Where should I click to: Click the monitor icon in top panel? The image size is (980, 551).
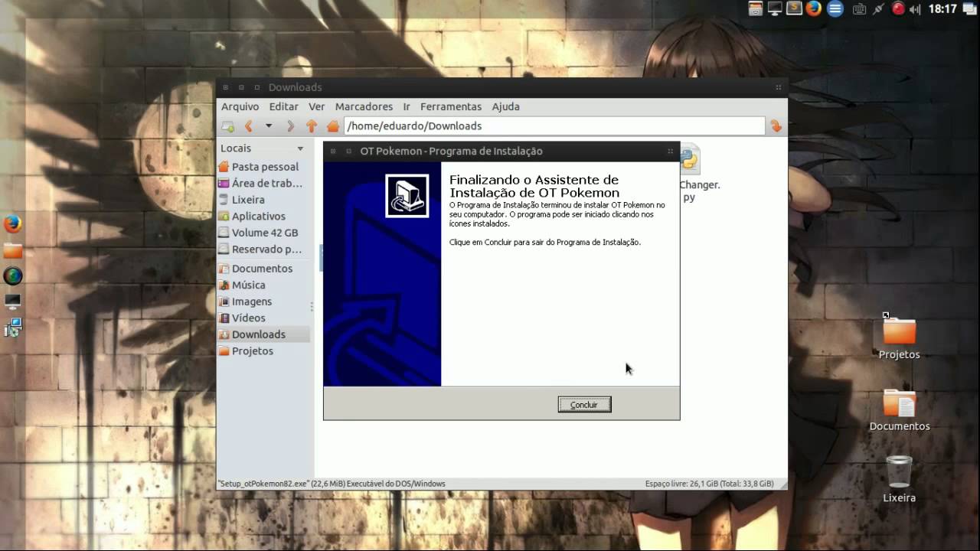[x=775, y=9]
